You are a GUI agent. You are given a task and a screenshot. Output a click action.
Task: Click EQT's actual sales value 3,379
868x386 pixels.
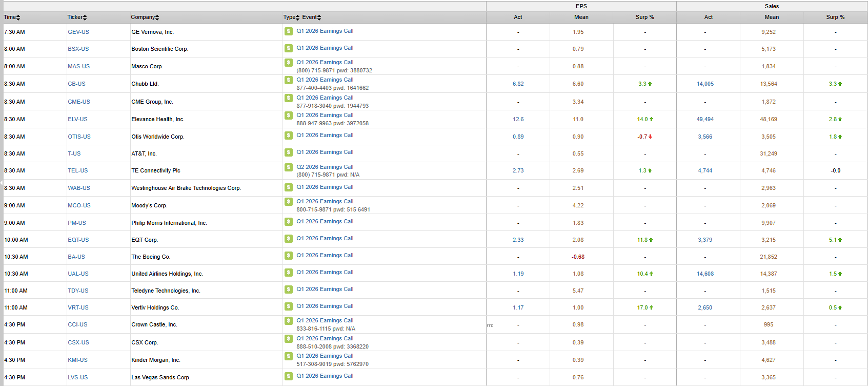click(704, 240)
